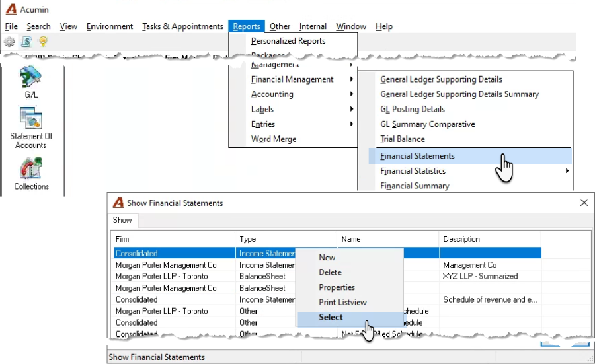Image resolution: width=595 pixels, height=364 pixels.
Task: Select the highlighted Consolidated Income Statement row
Action: [x=327, y=253]
